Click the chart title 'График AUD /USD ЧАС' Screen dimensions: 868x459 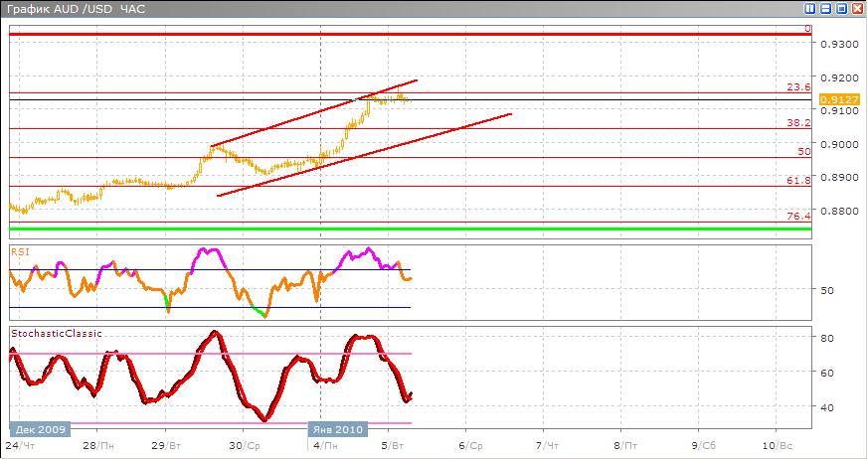pos(61,9)
